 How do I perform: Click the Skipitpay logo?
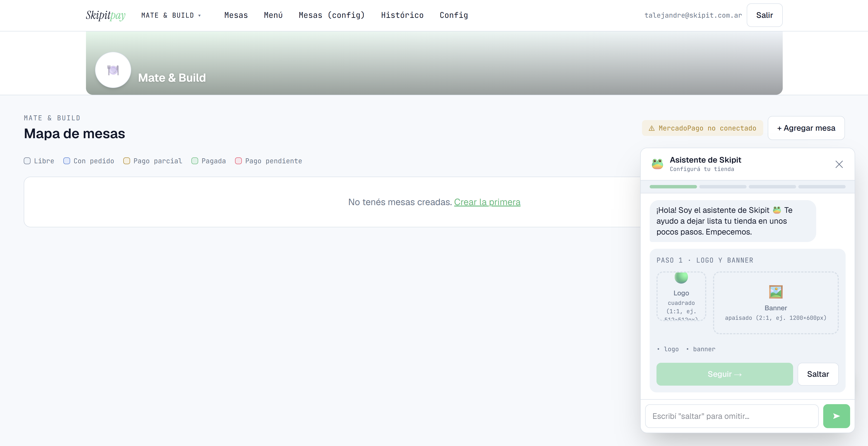click(105, 15)
